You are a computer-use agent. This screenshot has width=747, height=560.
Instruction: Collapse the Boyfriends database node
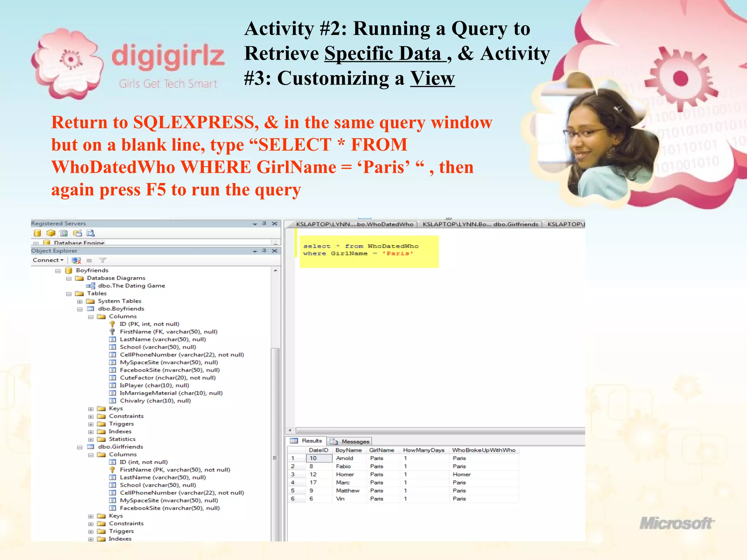(58, 271)
